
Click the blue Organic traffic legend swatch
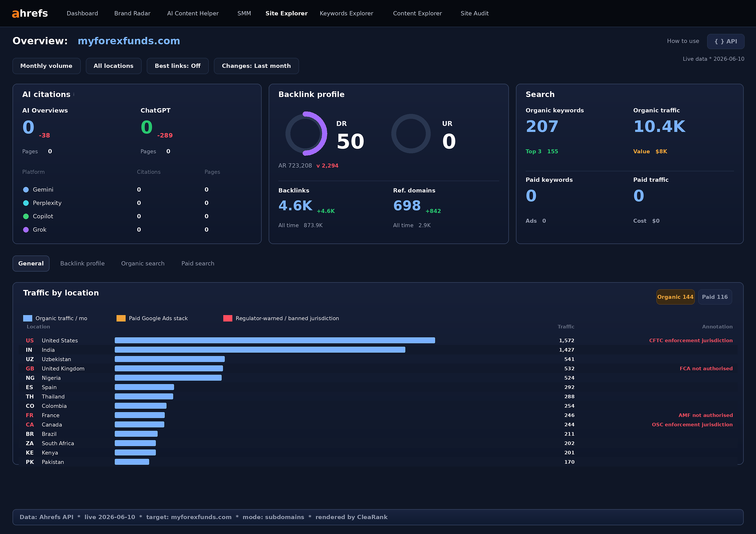(x=28, y=318)
